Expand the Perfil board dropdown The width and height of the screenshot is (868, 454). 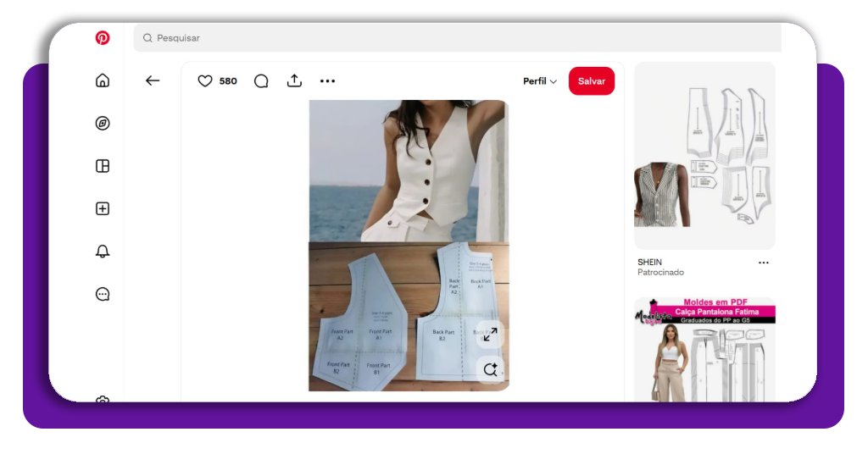pyautogui.click(x=540, y=81)
